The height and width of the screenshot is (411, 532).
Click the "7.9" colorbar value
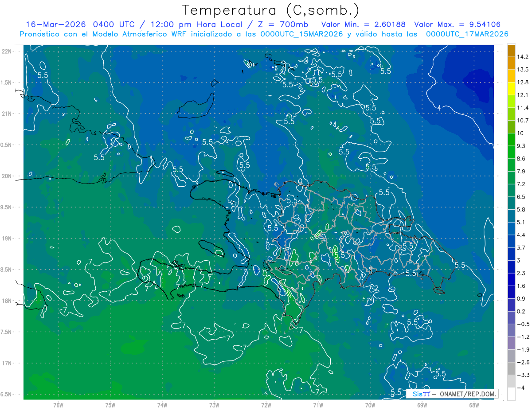tap(521, 171)
